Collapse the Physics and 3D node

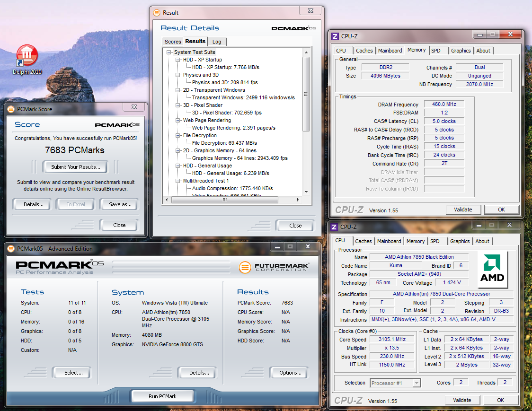click(x=177, y=75)
